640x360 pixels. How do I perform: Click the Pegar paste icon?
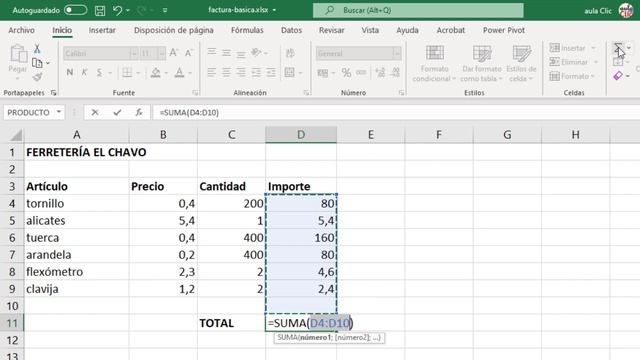[18, 53]
